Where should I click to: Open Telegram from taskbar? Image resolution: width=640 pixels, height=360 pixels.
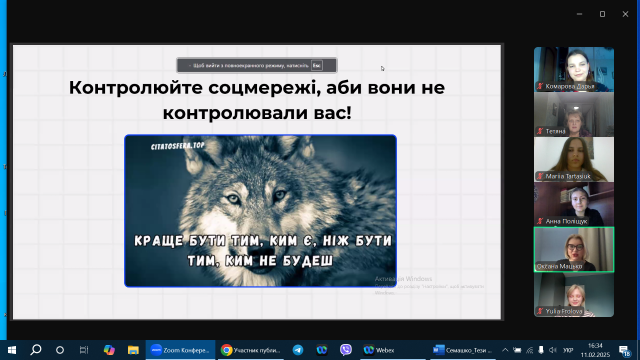tap(298, 350)
